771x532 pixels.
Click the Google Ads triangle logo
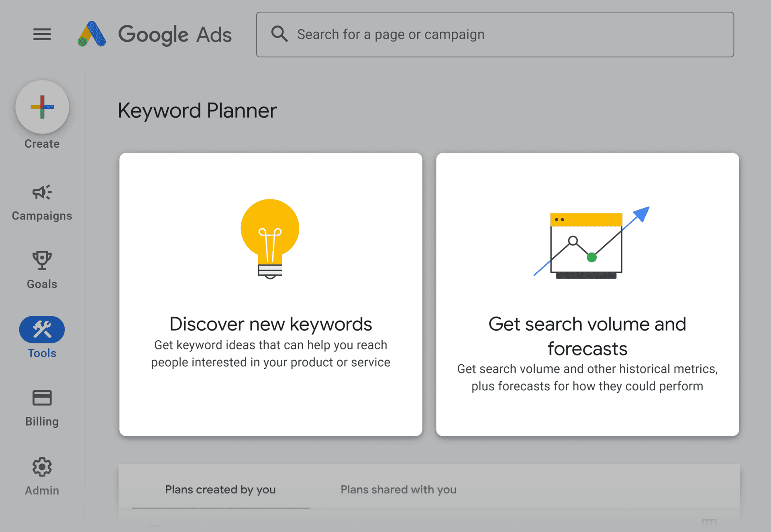point(92,34)
